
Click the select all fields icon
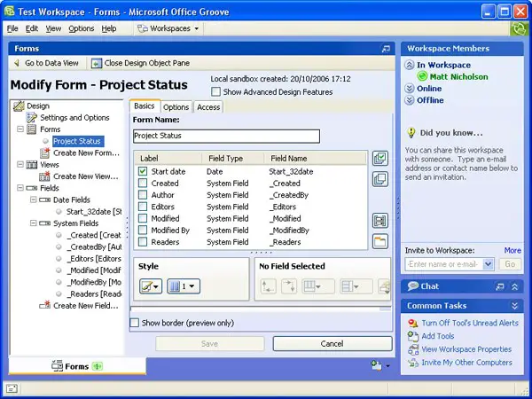tap(380, 159)
